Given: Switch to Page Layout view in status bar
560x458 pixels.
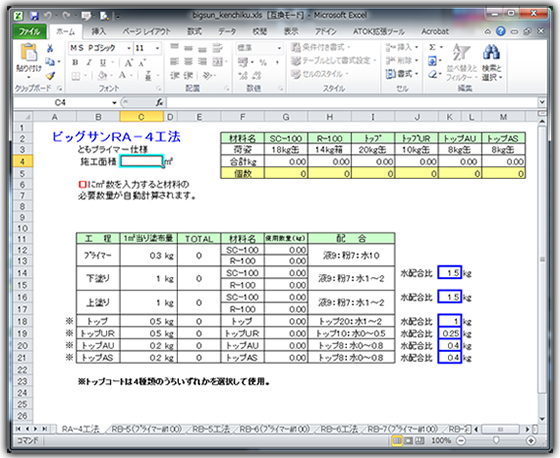Looking at the screenshot, I should (x=408, y=440).
